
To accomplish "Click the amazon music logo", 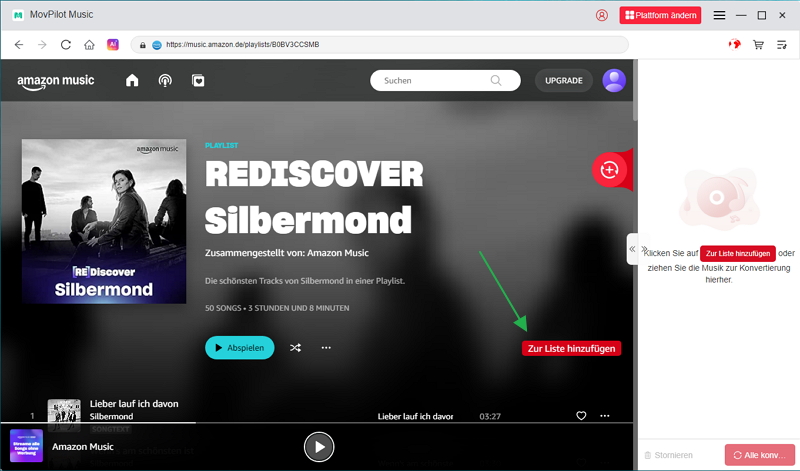I will pyautogui.click(x=56, y=82).
